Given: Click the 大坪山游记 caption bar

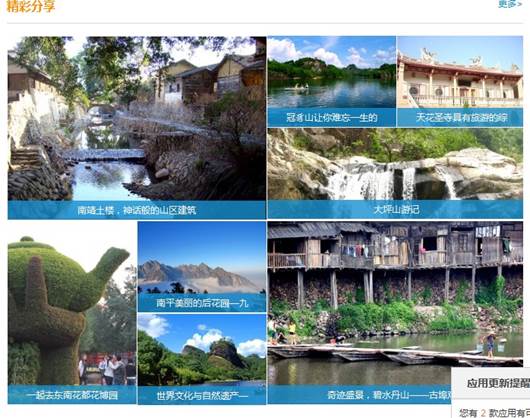Looking at the screenshot, I should point(395,210).
